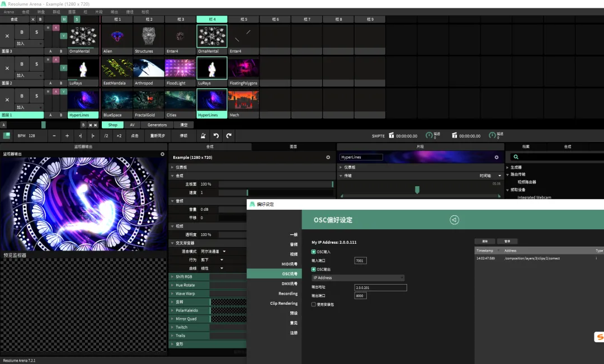604x364 pixels.
Task: Expand the Shift RGB effect
Action: pyautogui.click(x=172, y=277)
